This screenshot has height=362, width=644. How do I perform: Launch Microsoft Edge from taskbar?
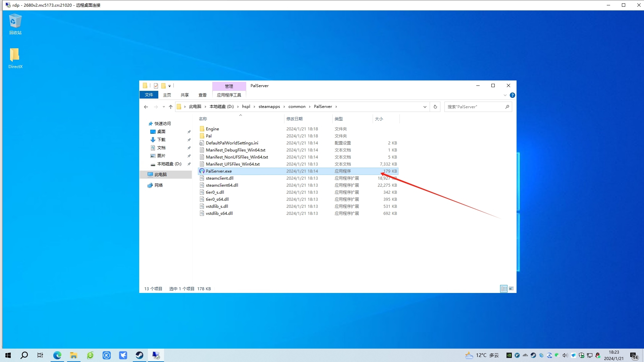point(57,355)
